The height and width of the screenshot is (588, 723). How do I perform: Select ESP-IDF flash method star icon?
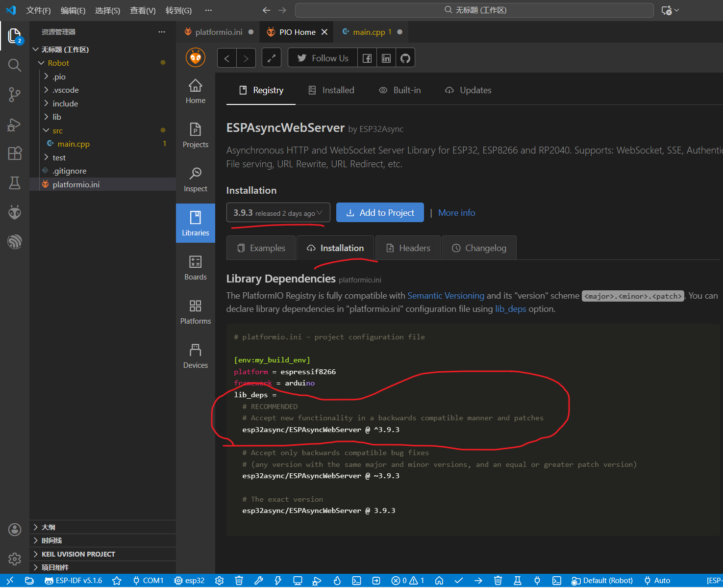pyautogui.click(x=117, y=581)
